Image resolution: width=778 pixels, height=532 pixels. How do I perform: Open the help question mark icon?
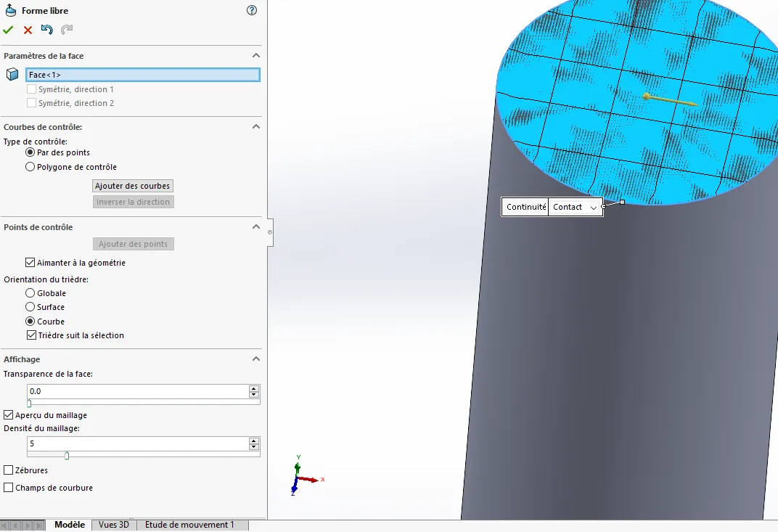point(252,10)
